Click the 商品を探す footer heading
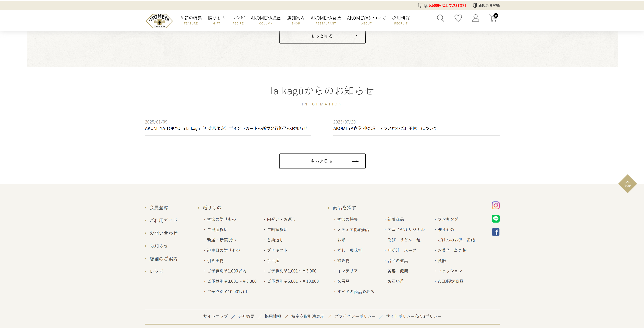Image resolution: width=644 pixels, height=328 pixels. pyautogui.click(x=344, y=208)
